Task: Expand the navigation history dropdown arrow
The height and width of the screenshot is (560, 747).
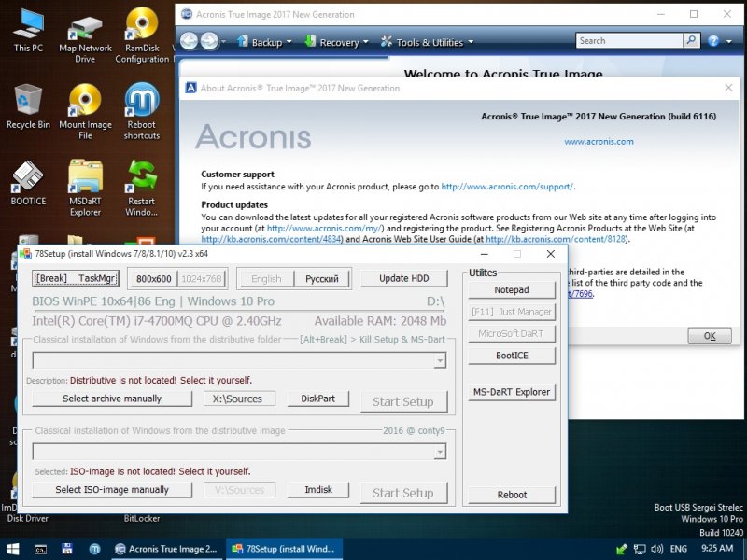Action: pyautogui.click(x=223, y=42)
